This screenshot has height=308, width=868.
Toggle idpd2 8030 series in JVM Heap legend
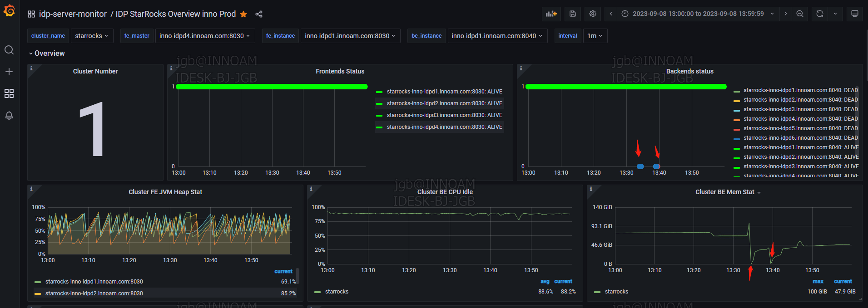(x=94, y=293)
